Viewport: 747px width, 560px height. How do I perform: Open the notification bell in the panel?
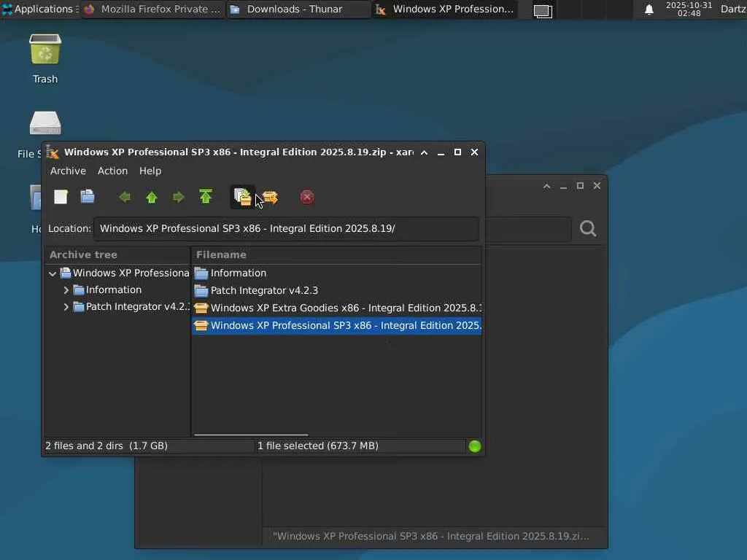(x=649, y=9)
